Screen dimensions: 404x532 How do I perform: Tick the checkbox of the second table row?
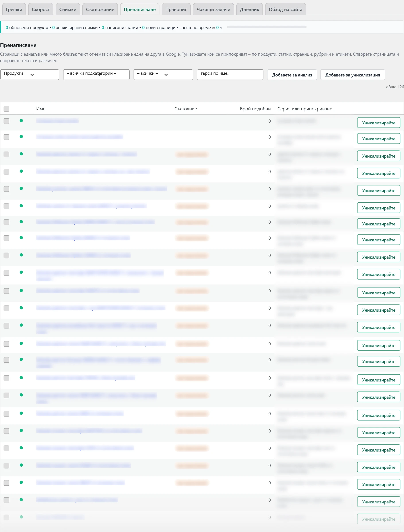coord(6,137)
